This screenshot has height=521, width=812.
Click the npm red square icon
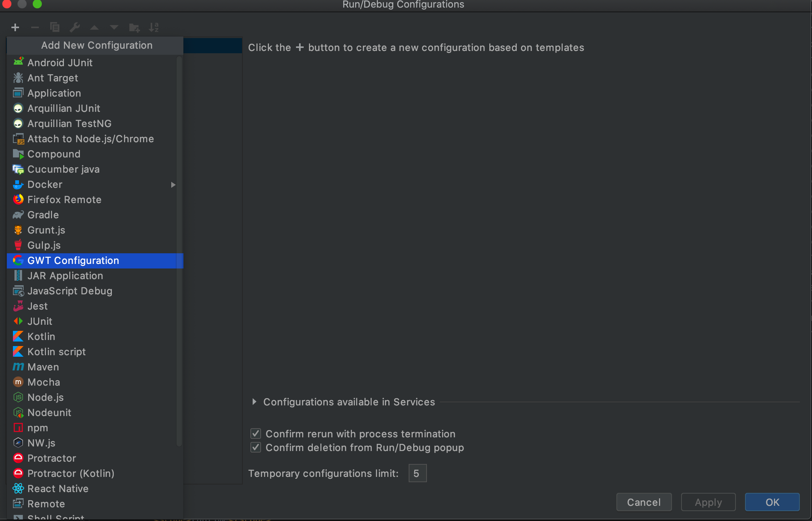tap(18, 428)
